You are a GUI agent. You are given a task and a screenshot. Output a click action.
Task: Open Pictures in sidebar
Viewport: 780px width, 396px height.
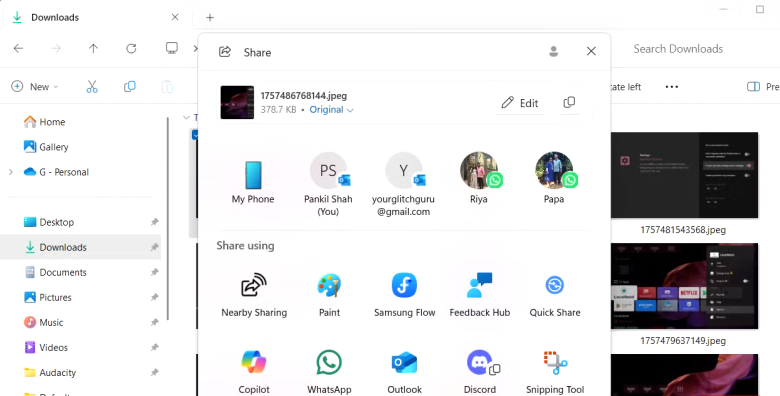pyautogui.click(x=48, y=297)
